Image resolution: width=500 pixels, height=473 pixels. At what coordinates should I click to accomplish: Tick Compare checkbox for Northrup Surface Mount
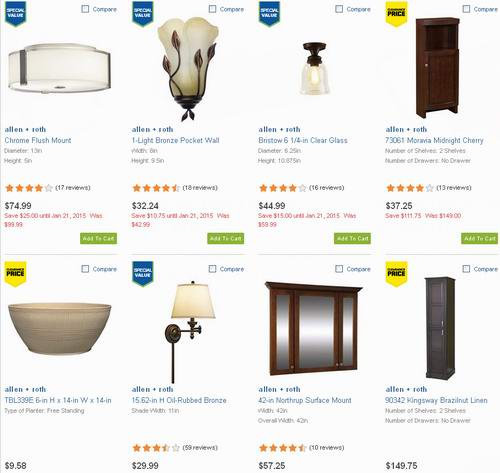(x=339, y=269)
